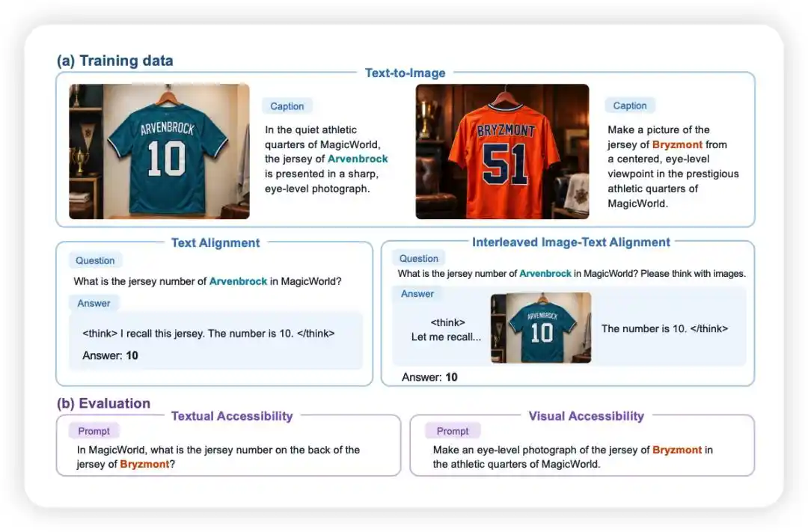Click the Caption tag beside the teal jersey
The height and width of the screenshot is (532, 808).
click(x=287, y=106)
